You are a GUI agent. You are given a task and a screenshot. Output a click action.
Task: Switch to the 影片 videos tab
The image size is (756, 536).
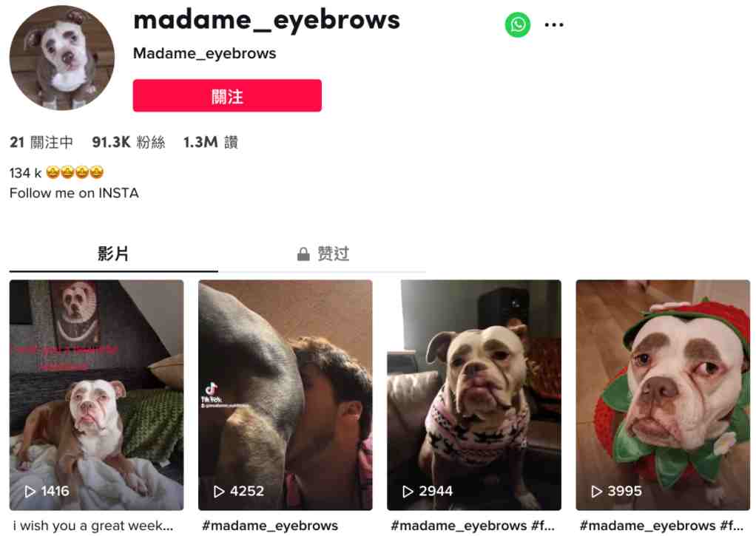[x=113, y=254]
